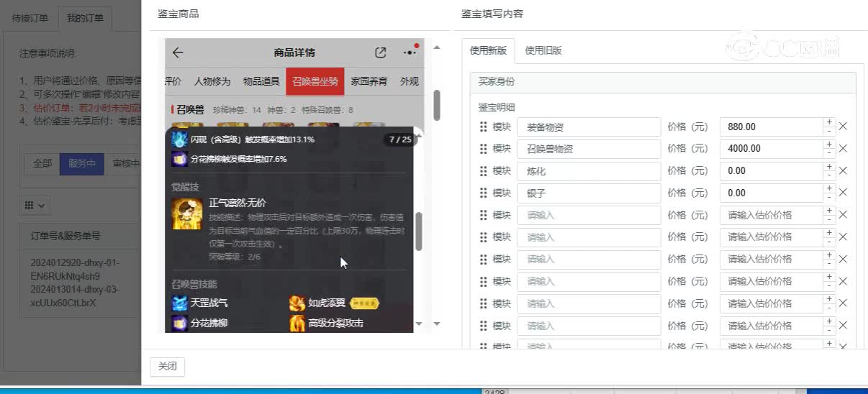The height and width of the screenshot is (394, 868).
Task: Remove the 银子 row with its X icon
Action: 843,193
